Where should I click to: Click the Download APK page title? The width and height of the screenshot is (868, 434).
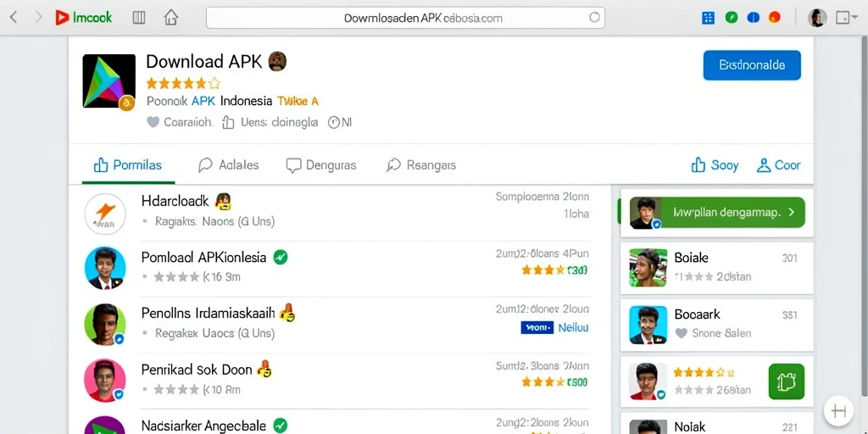(203, 61)
